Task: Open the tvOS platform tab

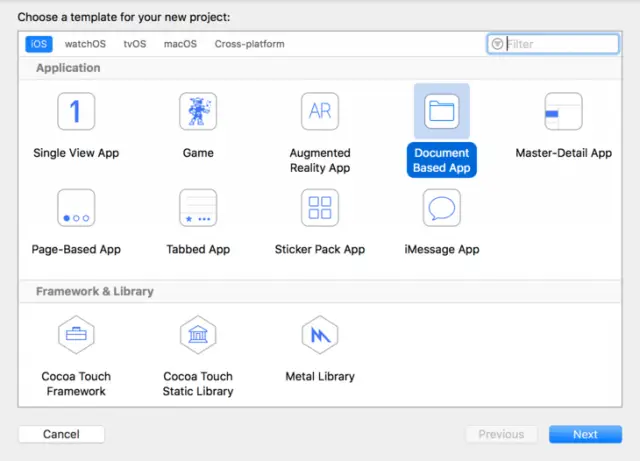Action: pyautogui.click(x=134, y=44)
